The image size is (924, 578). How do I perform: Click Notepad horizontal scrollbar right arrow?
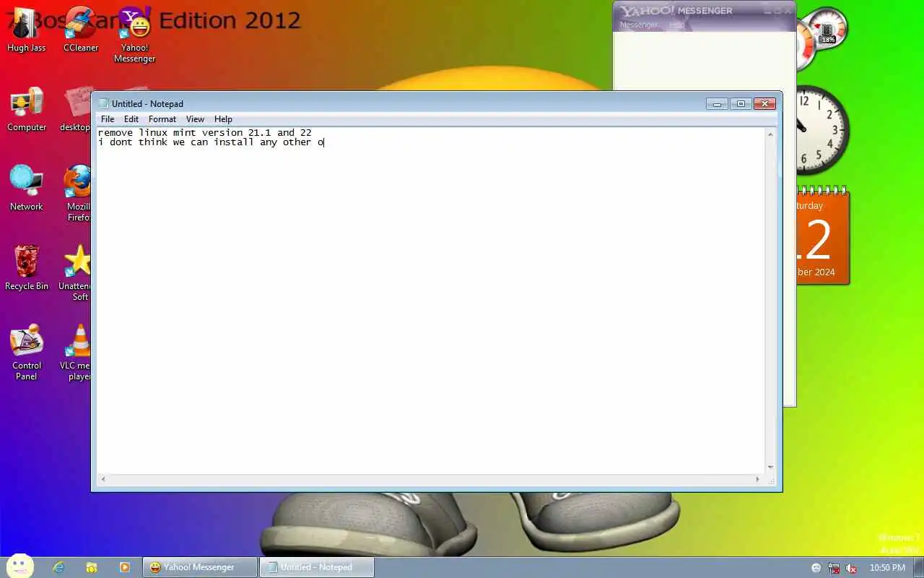(x=757, y=479)
